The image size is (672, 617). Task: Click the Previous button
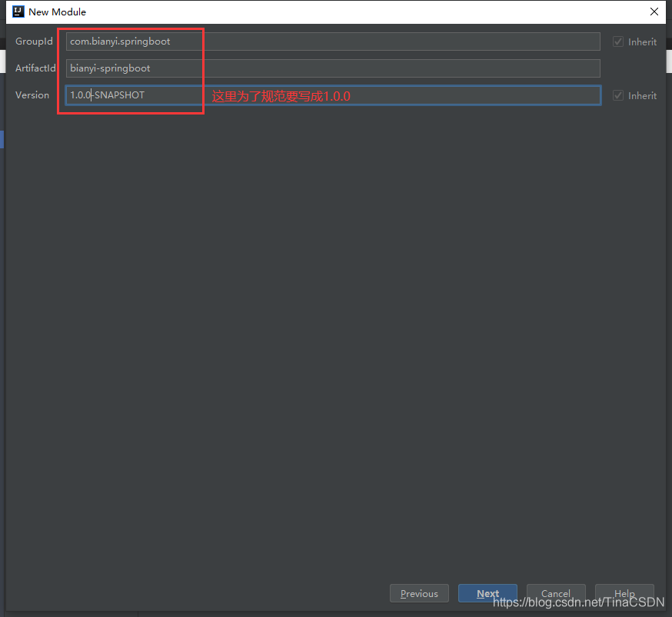click(419, 593)
